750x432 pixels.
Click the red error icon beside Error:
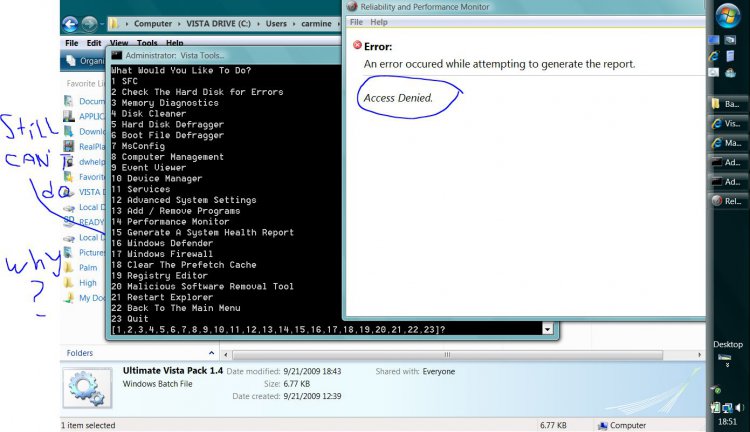tap(357, 45)
